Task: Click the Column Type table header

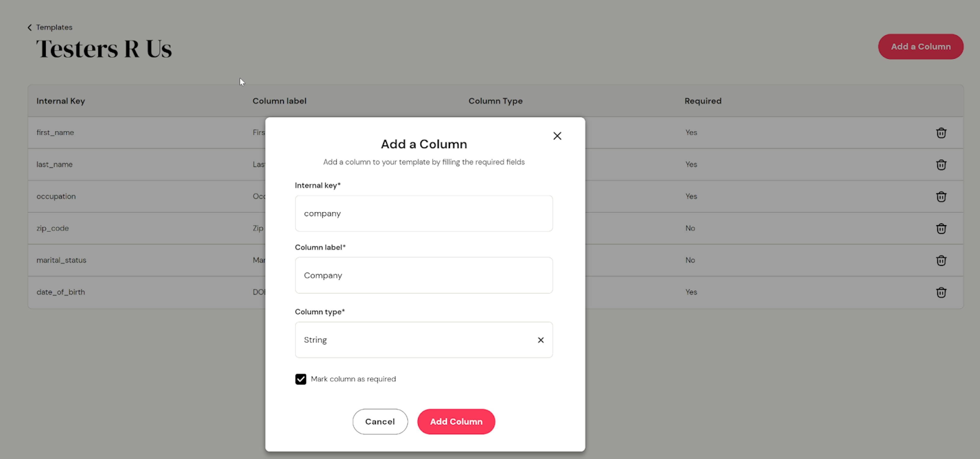Action: pos(495,101)
